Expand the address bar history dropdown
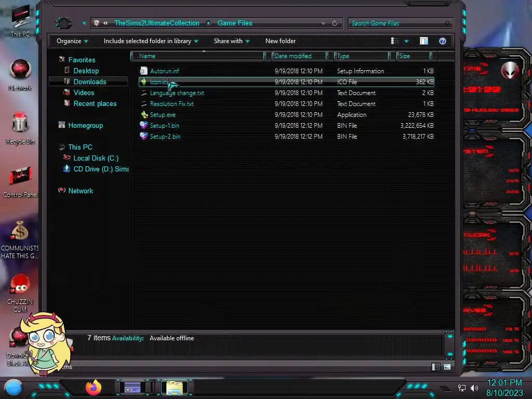This screenshot has height=399, width=532. [x=323, y=23]
